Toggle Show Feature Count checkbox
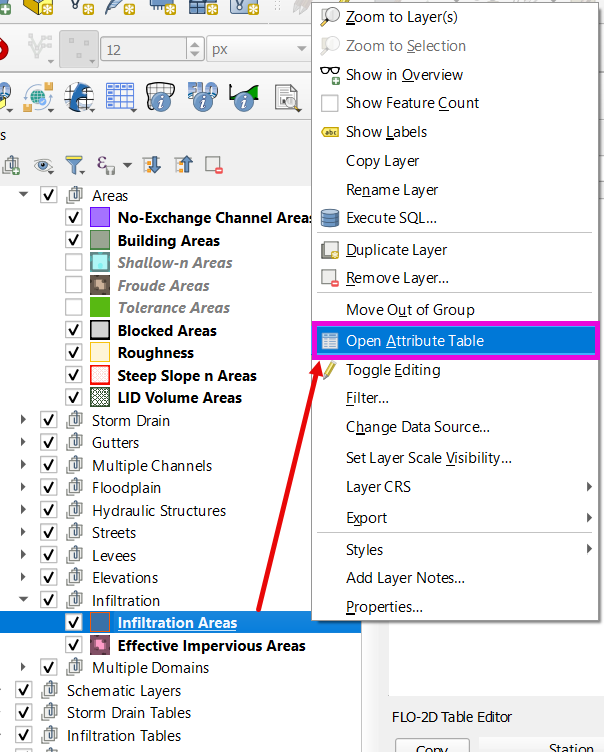 [330, 103]
